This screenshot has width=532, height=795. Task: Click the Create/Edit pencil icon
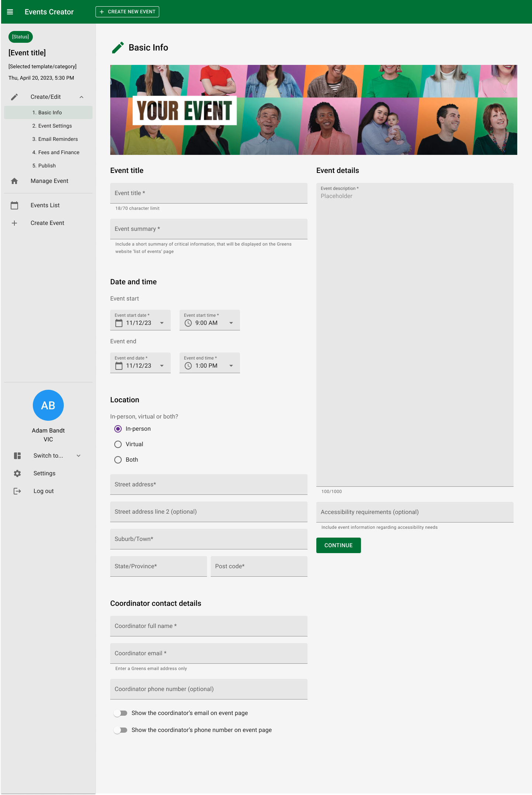coord(14,97)
